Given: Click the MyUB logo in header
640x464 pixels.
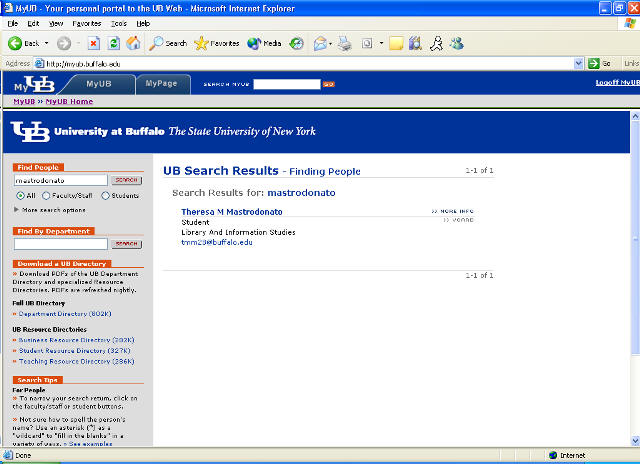Looking at the screenshot, I should tap(34, 84).
